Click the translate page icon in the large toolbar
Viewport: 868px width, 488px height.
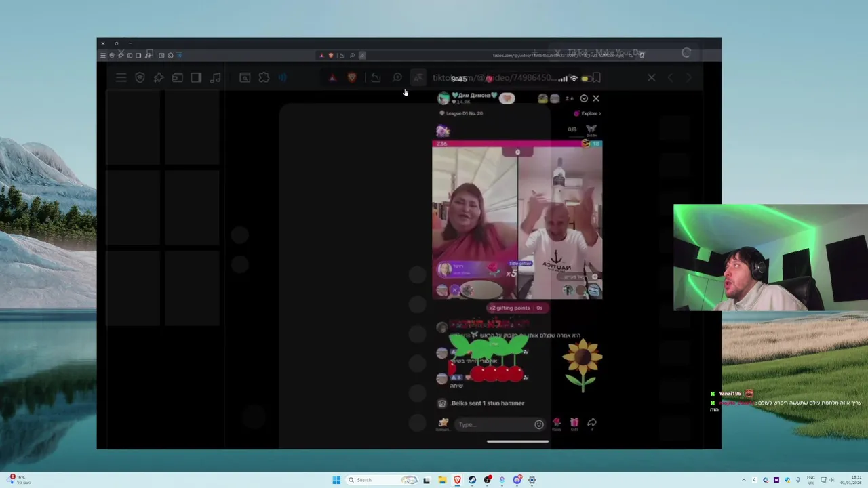pyautogui.click(x=418, y=78)
